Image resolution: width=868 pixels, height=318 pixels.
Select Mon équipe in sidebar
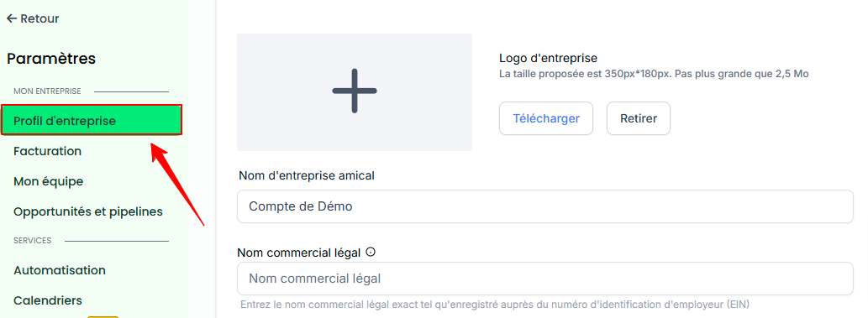point(48,181)
